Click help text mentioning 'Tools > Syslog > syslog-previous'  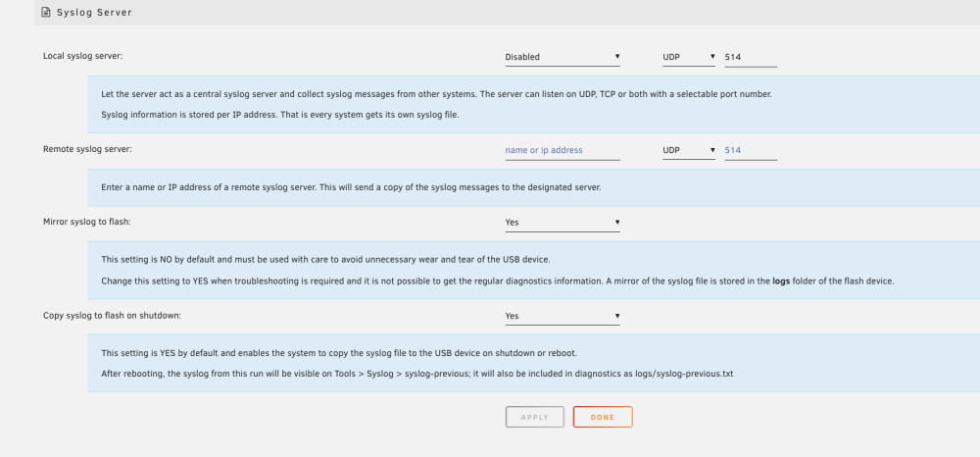tap(416, 374)
